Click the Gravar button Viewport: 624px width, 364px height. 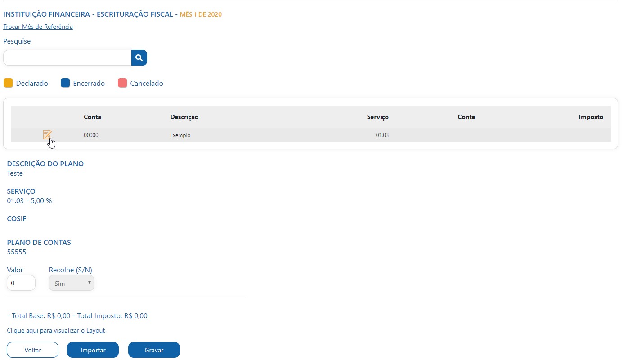154,350
